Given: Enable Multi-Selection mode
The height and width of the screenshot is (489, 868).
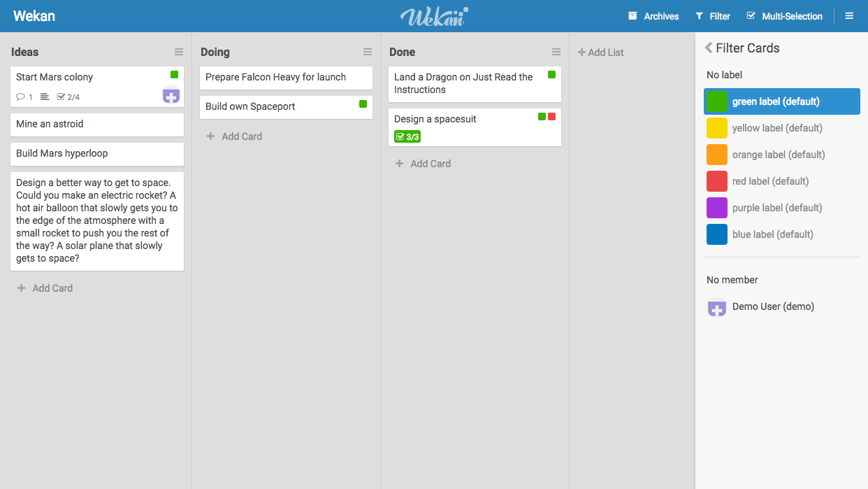Looking at the screenshot, I should 784,15.
